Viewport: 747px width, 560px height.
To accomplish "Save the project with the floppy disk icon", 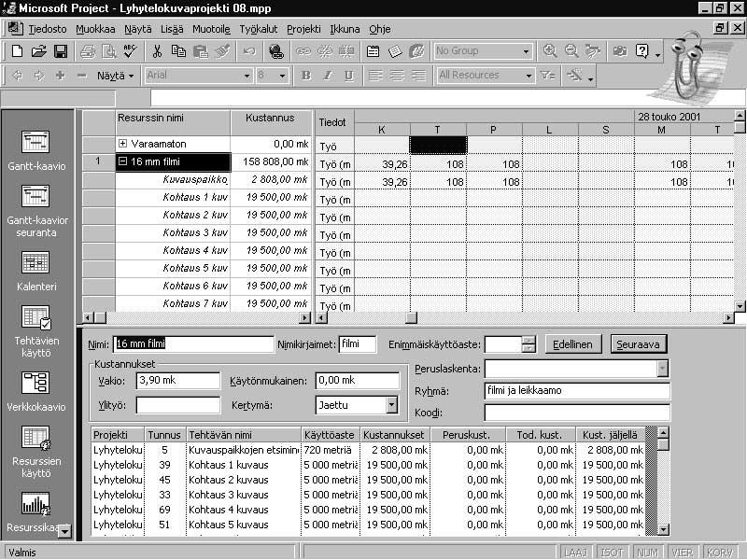I will (x=61, y=51).
